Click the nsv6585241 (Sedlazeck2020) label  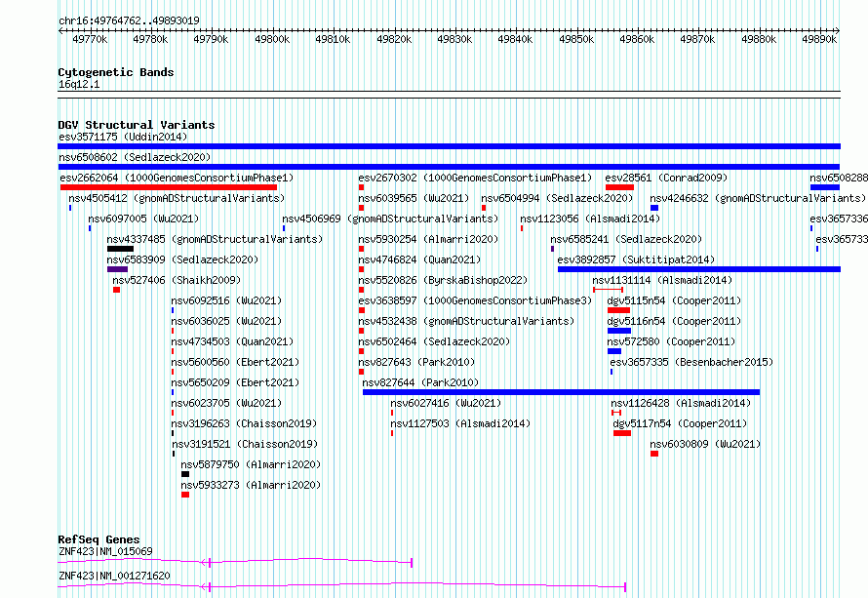[x=626, y=239]
